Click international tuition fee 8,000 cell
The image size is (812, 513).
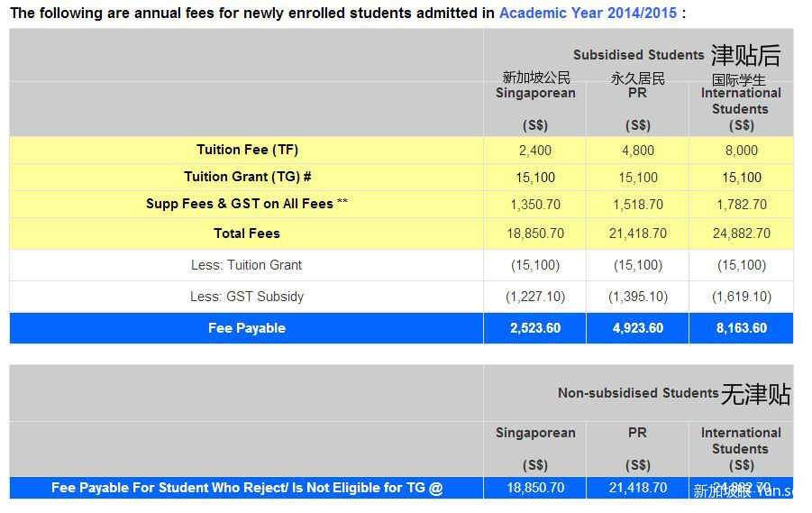tap(742, 151)
